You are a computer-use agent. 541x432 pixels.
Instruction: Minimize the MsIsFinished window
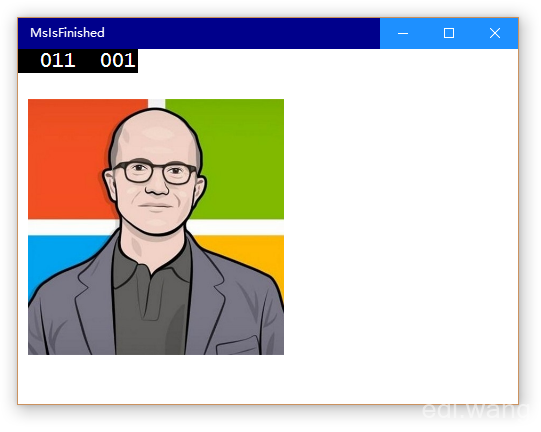(403, 33)
